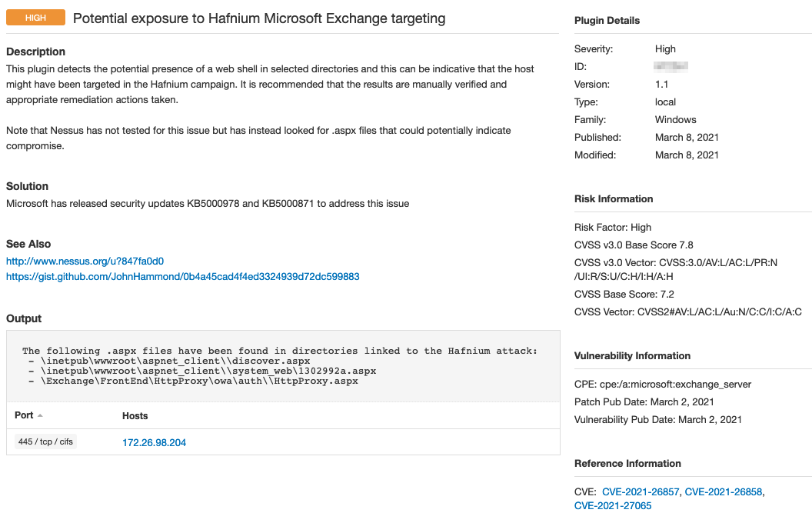
Task: Click Patch Pub Date March 2, 2021
Action: coord(644,401)
